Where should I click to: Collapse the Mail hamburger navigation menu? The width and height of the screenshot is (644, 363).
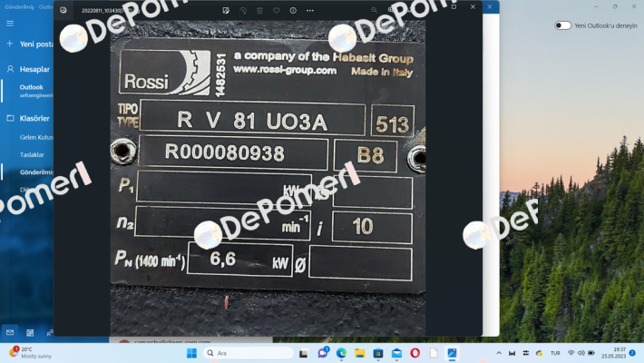10,24
